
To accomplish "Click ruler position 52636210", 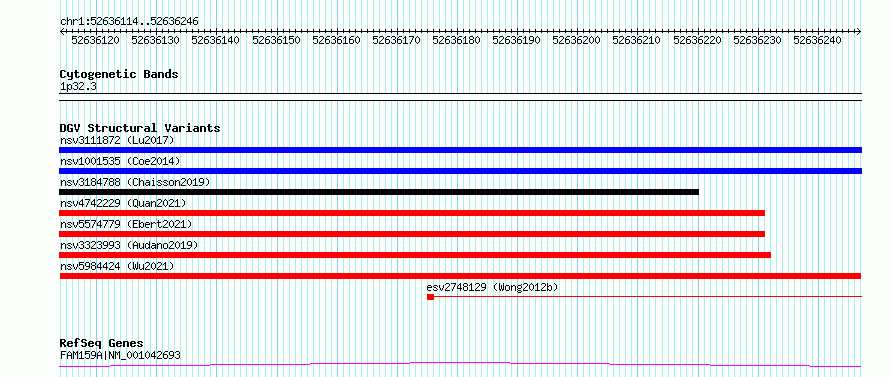I will [x=637, y=40].
